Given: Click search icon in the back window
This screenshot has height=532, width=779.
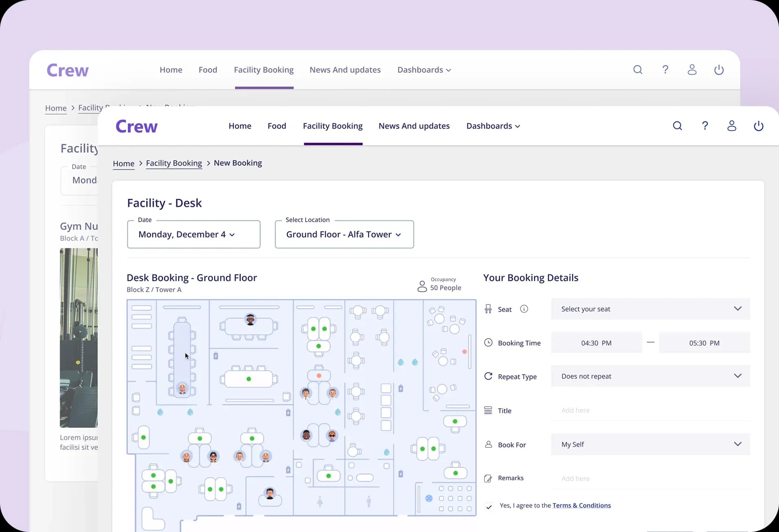Looking at the screenshot, I should (x=638, y=70).
